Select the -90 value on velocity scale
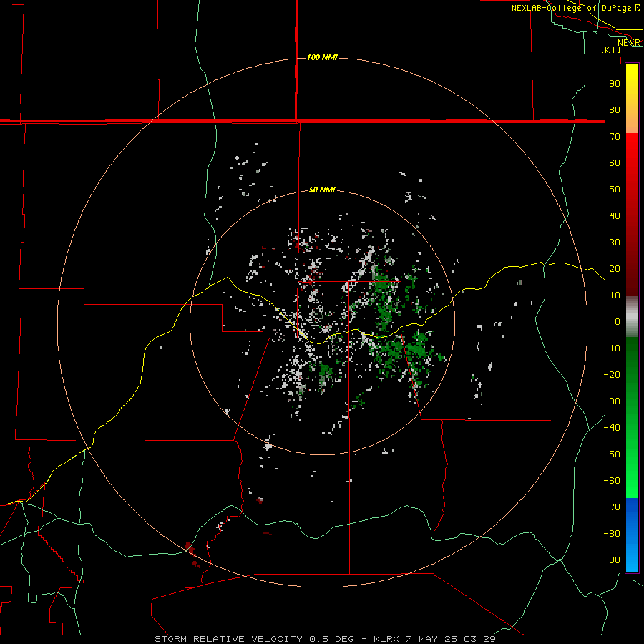644x644 pixels. click(612, 560)
